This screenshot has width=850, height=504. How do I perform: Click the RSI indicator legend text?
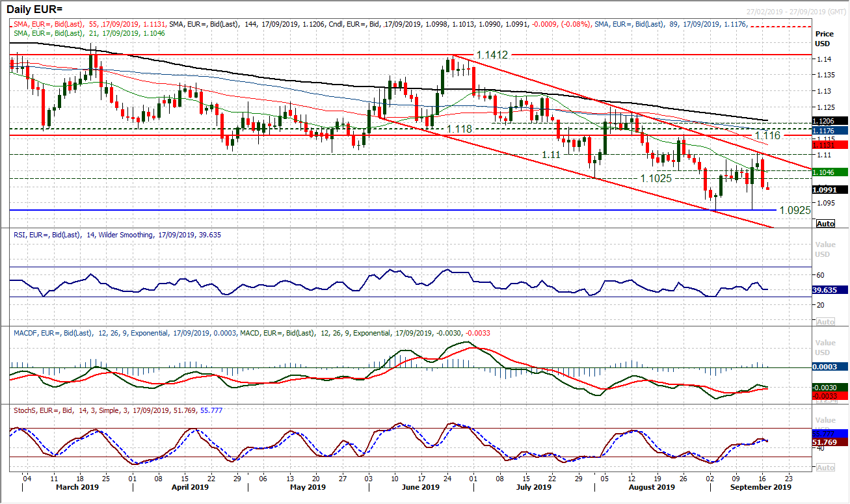116,235
